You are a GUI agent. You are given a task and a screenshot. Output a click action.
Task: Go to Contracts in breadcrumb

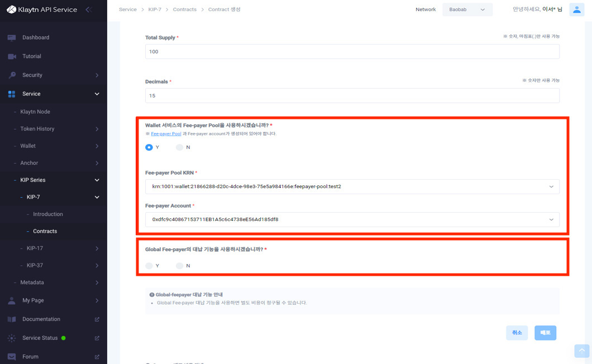pyautogui.click(x=185, y=9)
